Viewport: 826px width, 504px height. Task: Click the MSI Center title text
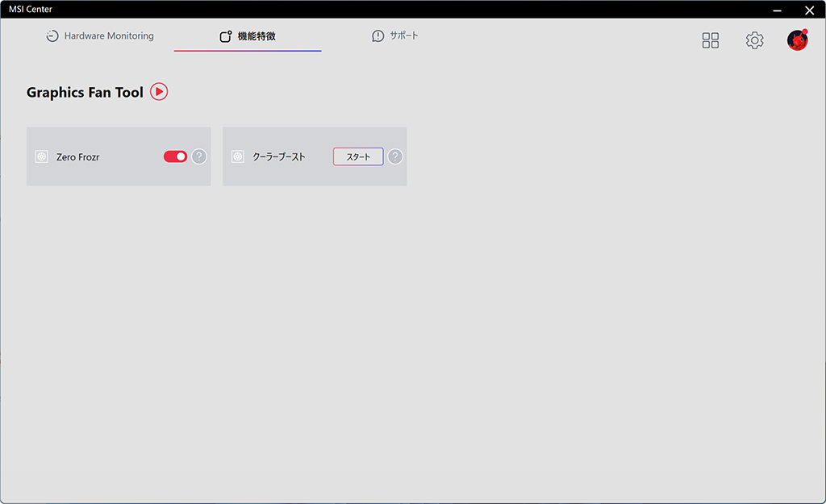[31, 9]
